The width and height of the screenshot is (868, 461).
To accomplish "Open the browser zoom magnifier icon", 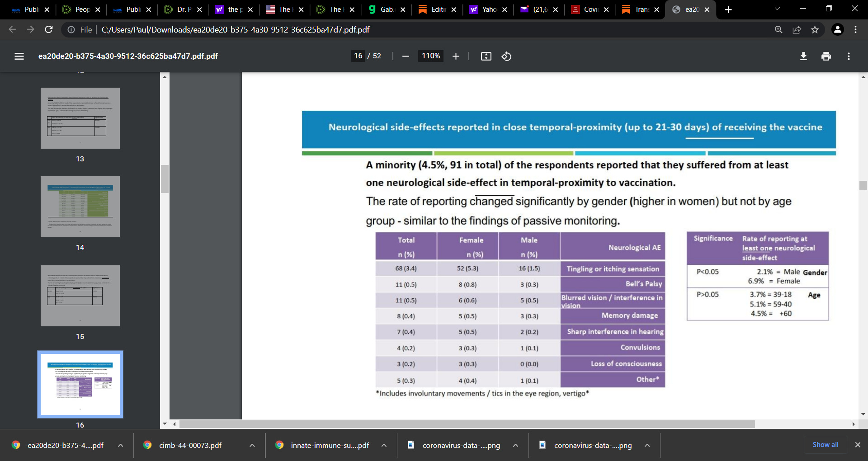I will click(x=778, y=29).
